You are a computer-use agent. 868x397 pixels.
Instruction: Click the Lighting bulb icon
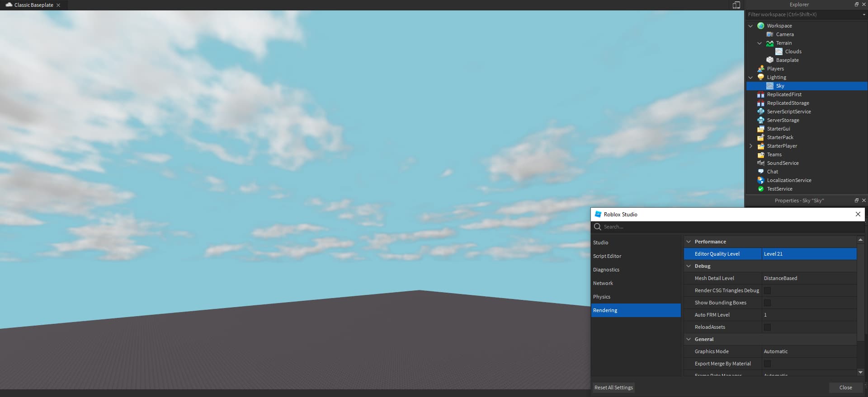761,77
